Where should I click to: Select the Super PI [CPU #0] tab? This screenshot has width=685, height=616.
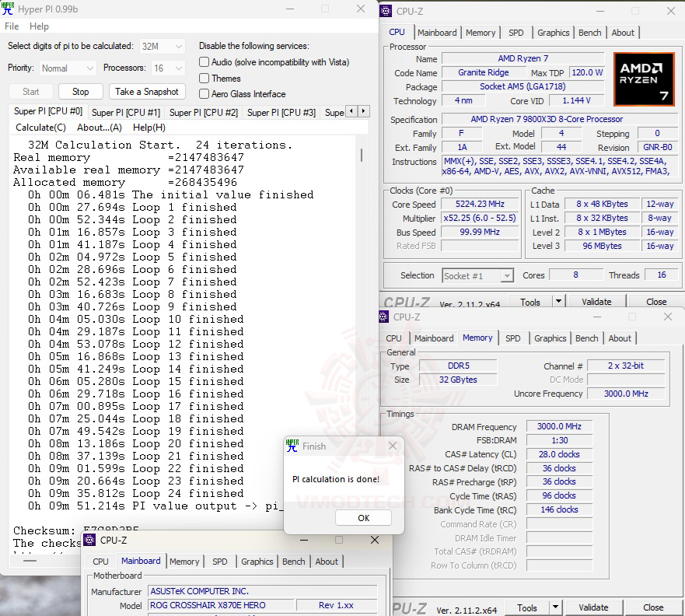(x=48, y=111)
